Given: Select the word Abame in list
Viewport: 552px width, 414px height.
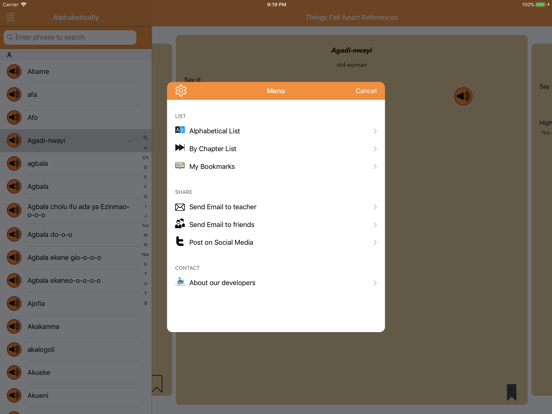Looking at the screenshot, I should tap(38, 71).
